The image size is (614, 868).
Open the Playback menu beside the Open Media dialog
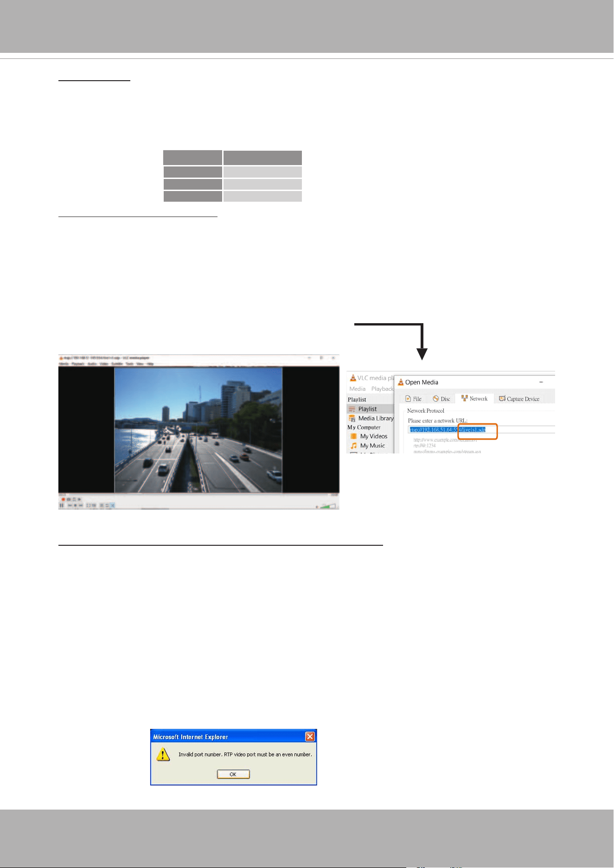tap(382, 389)
